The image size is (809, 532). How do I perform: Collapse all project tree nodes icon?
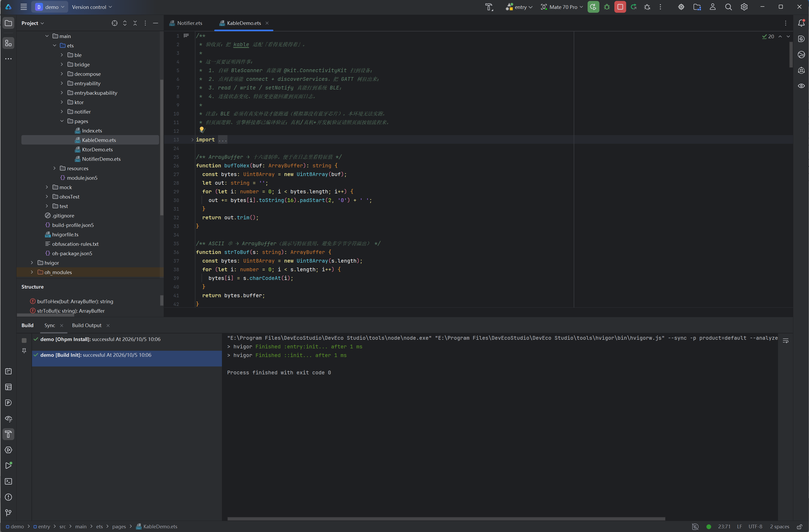[x=135, y=23]
